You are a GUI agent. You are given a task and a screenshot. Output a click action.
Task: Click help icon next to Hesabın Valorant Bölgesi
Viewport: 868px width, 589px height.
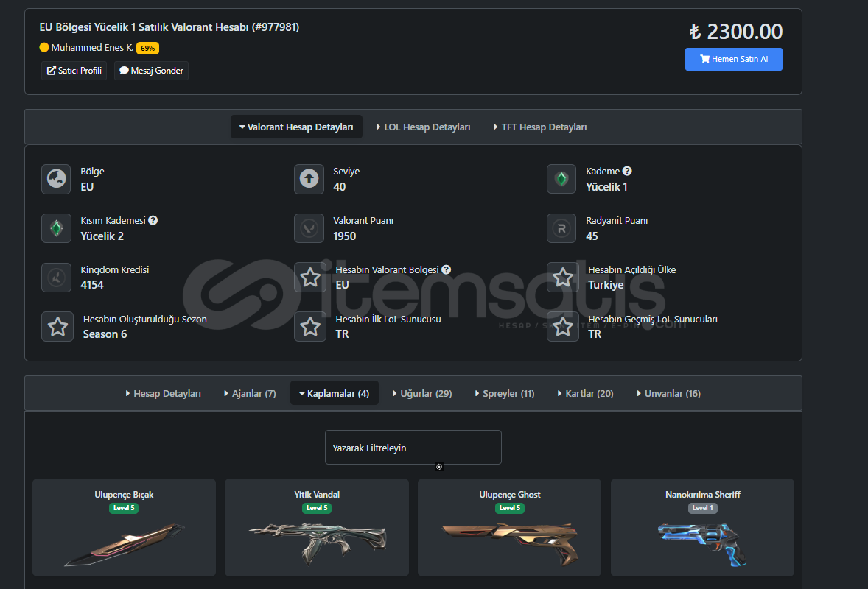click(447, 269)
